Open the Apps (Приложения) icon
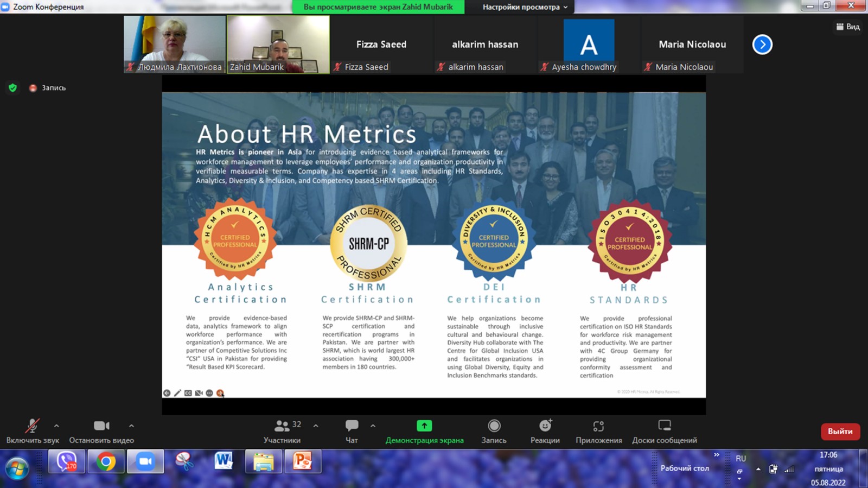 [x=598, y=426]
